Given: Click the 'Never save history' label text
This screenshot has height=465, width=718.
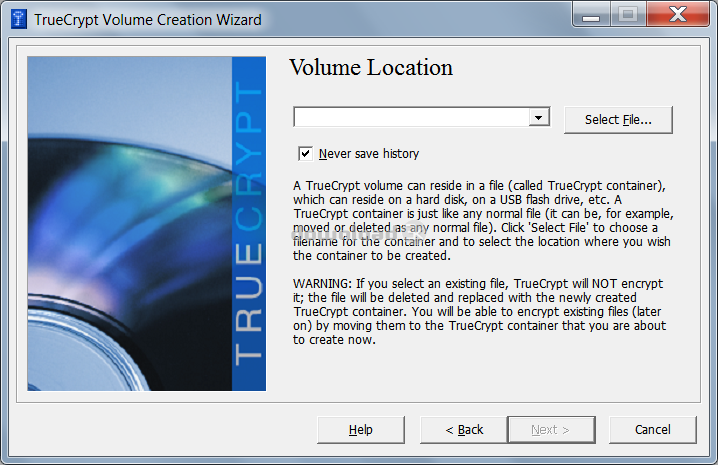Looking at the screenshot, I should tap(368, 153).
